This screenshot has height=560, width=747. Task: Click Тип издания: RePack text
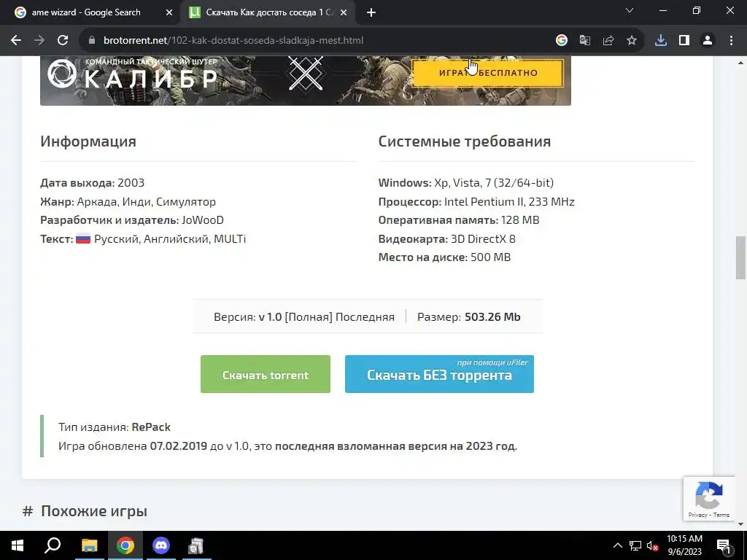(x=115, y=427)
